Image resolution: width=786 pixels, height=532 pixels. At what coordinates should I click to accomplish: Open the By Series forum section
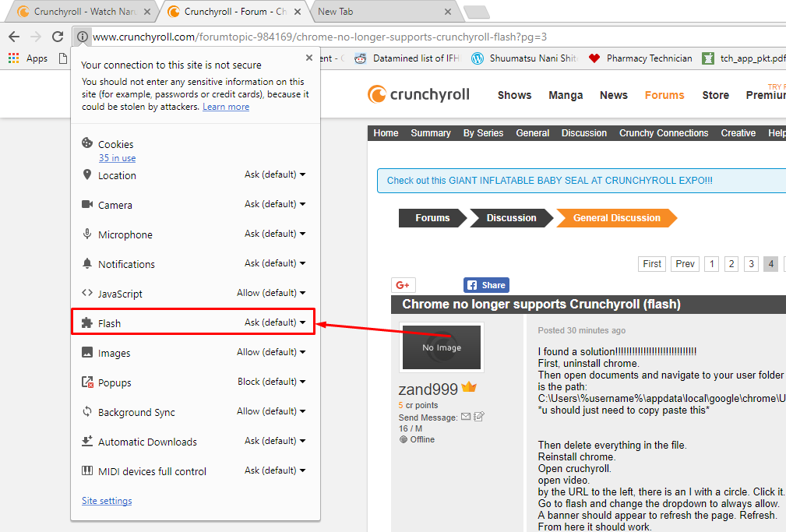(483, 133)
